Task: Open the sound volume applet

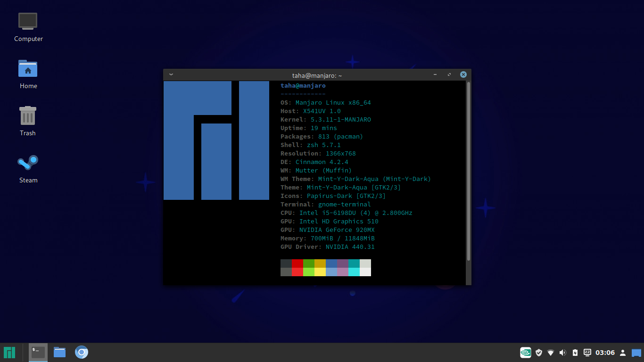Action: (x=562, y=353)
